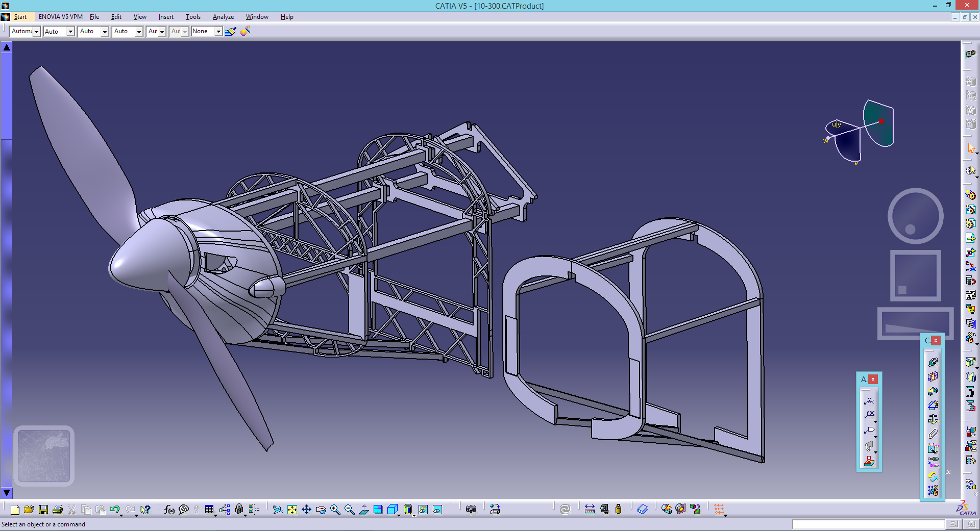The image size is (980, 531).
Task: Open the first 'Auto' dropdown after 'Autom.'
Action: point(70,32)
